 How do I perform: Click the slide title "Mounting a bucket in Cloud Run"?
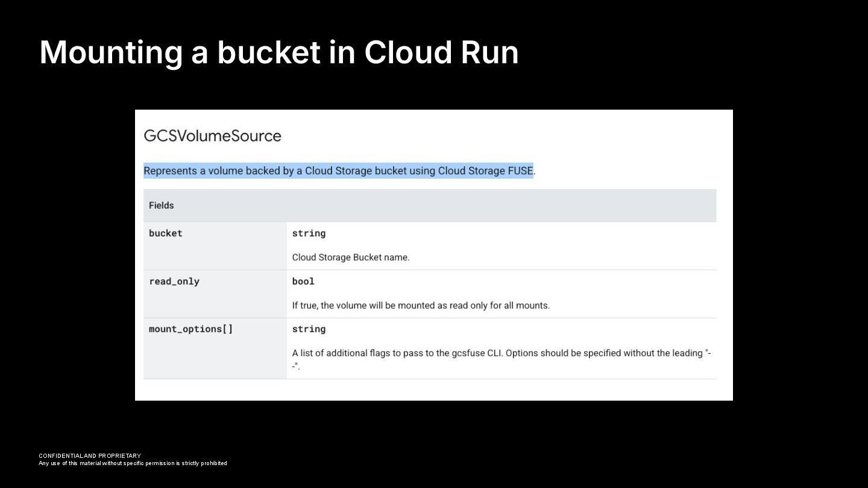point(278,52)
